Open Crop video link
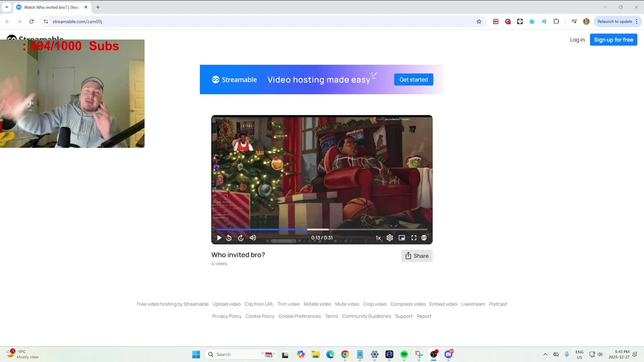Image resolution: width=644 pixels, height=362 pixels. pyautogui.click(x=375, y=304)
